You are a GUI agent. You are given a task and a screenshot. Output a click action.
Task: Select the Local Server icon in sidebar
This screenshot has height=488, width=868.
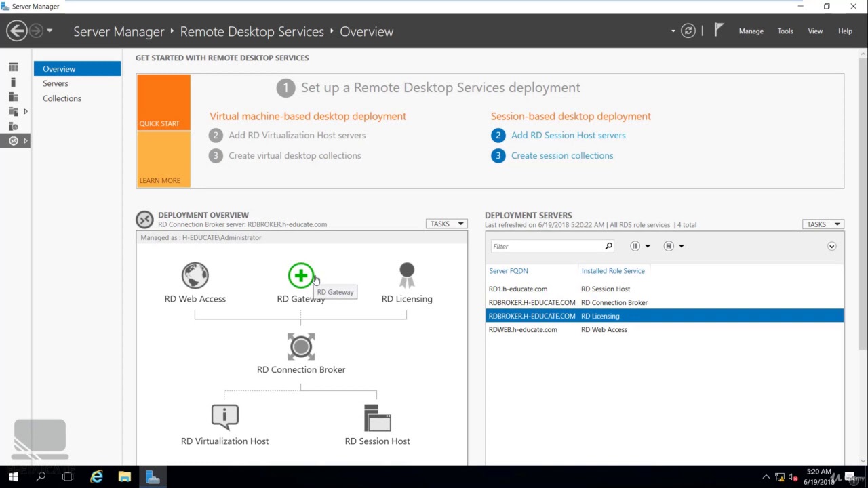13,82
